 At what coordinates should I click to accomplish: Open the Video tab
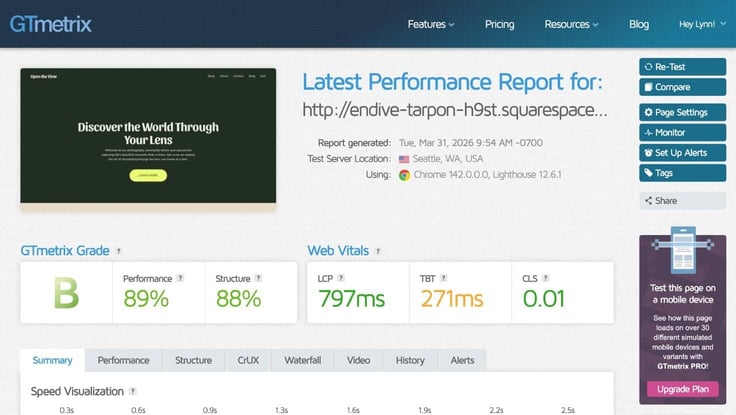point(359,360)
